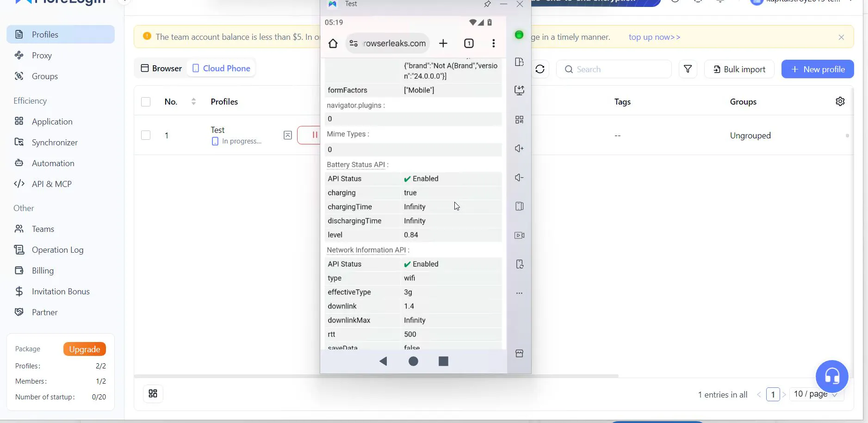Select the Test profile row checkbox
The image size is (868, 423).
(146, 135)
